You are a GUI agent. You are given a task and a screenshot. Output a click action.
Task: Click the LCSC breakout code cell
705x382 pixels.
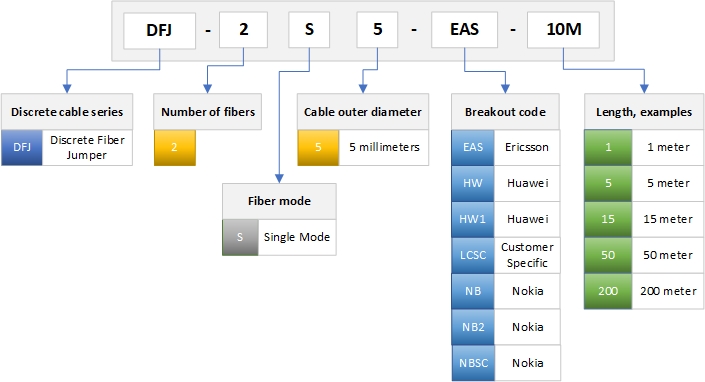coord(473,255)
